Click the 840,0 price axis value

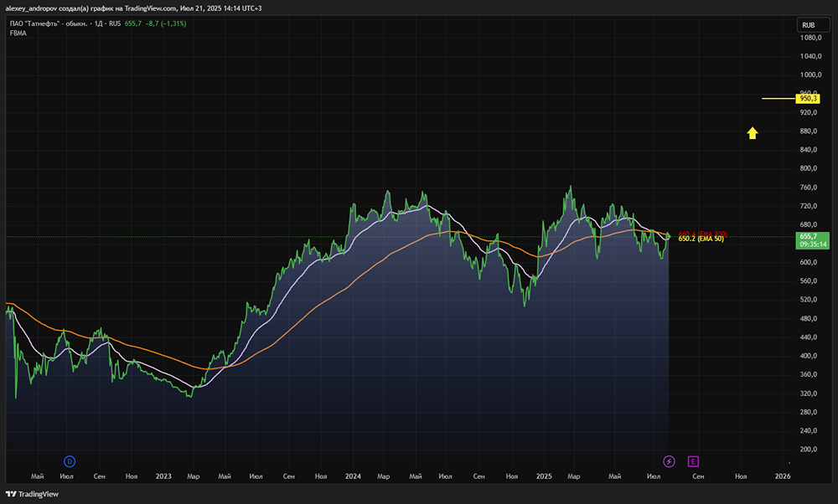809,150
